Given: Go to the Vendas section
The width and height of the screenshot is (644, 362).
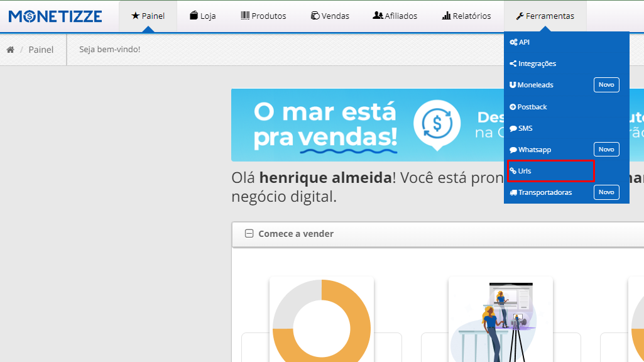Looking at the screenshot, I should [x=329, y=16].
